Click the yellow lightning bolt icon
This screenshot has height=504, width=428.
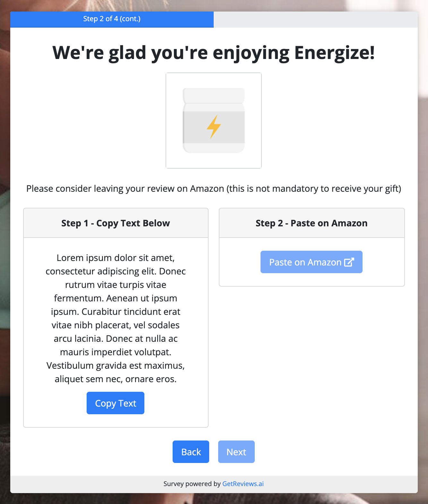click(214, 126)
